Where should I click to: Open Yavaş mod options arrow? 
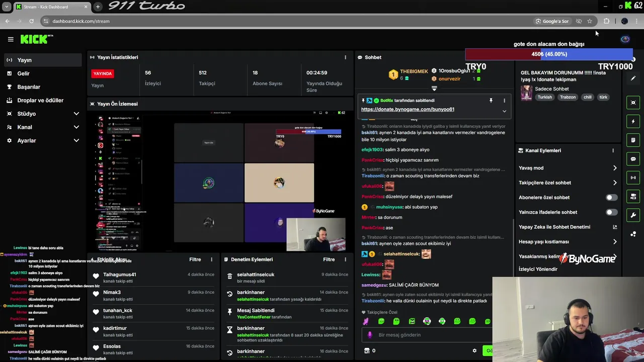pyautogui.click(x=615, y=168)
